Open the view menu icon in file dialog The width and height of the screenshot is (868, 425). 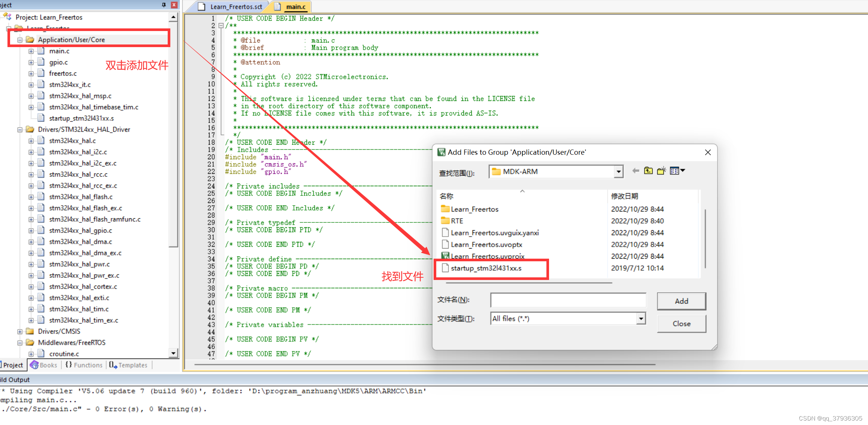click(x=677, y=171)
